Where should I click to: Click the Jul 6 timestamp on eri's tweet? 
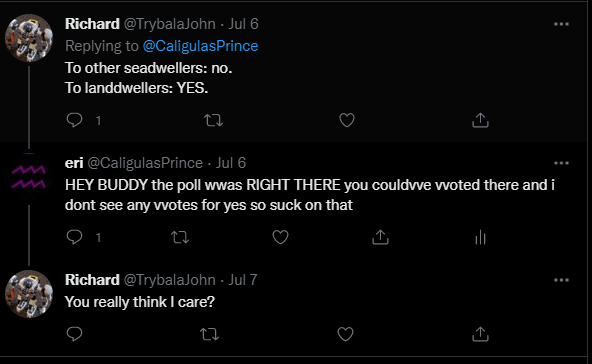[x=231, y=163]
